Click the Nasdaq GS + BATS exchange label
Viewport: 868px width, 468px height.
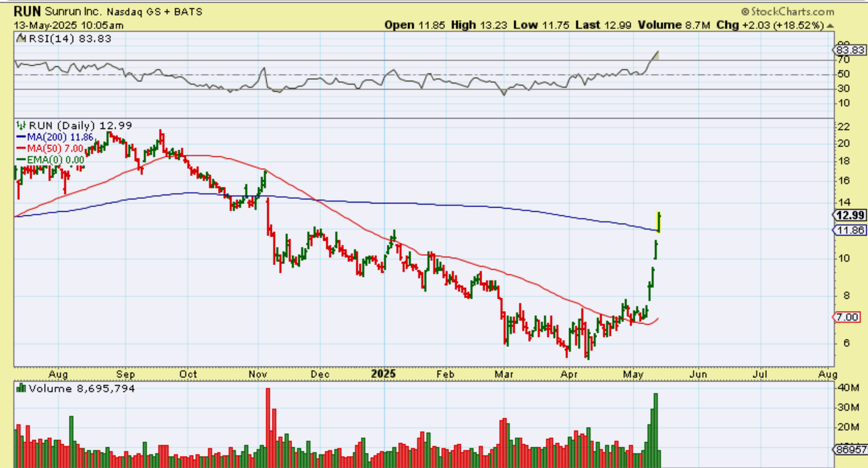(x=155, y=12)
